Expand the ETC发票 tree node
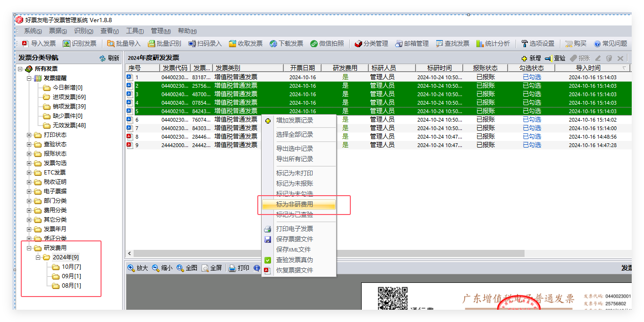 tap(29, 173)
